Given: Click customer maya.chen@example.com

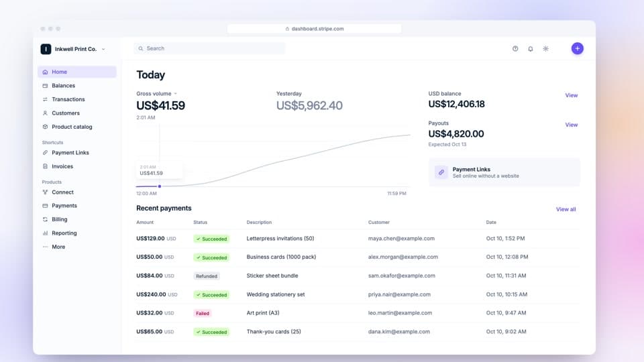Looking at the screenshot, I should [x=401, y=239].
